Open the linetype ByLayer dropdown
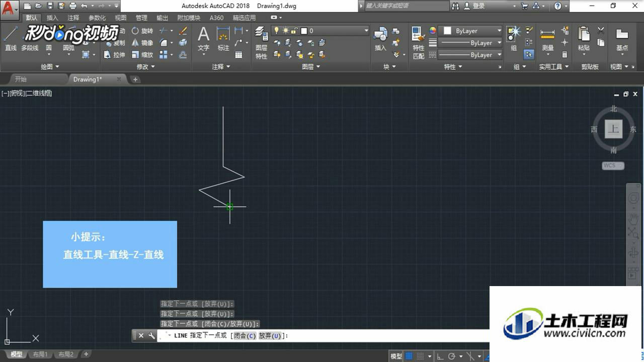The image size is (644, 362). pos(499,55)
